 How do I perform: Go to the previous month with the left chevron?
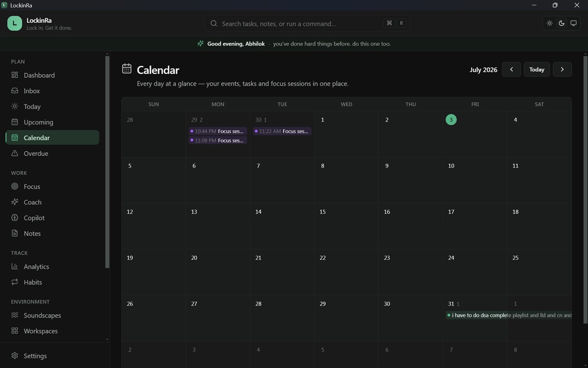tap(511, 69)
